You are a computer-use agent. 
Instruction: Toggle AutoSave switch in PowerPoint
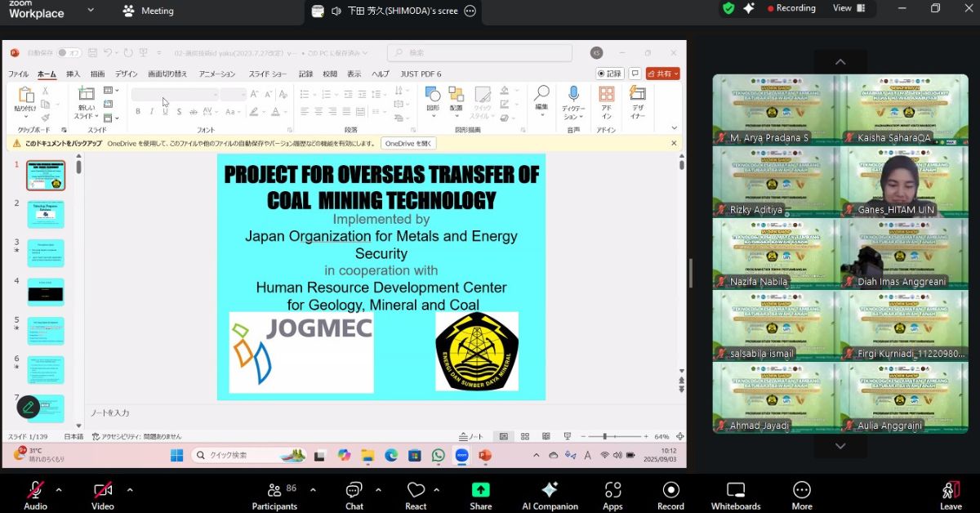(69, 53)
